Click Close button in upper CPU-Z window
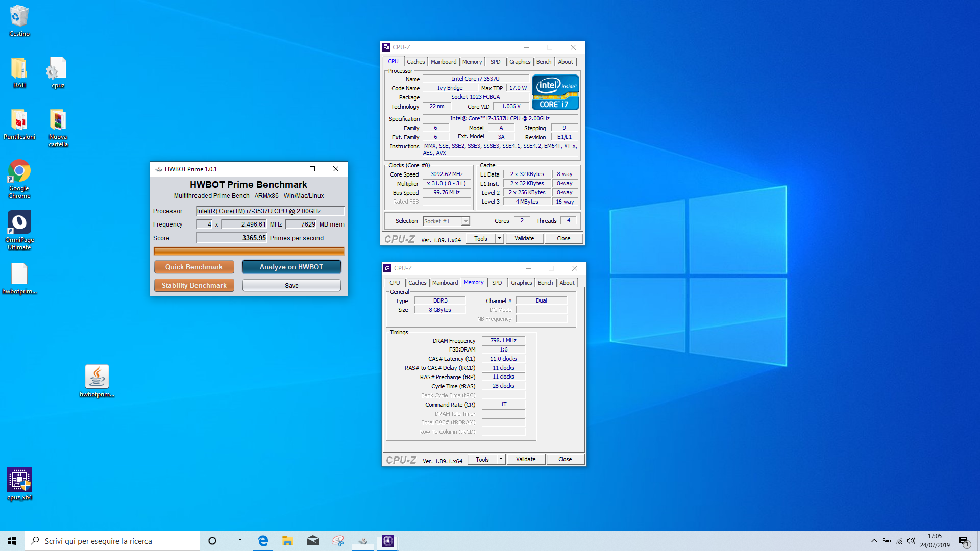Image resolution: width=980 pixels, height=551 pixels. (x=563, y=238)
